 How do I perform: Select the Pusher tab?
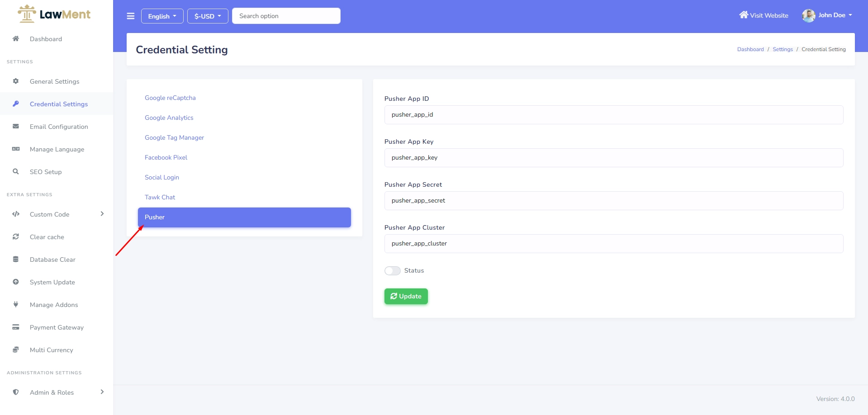pos(244,217)
